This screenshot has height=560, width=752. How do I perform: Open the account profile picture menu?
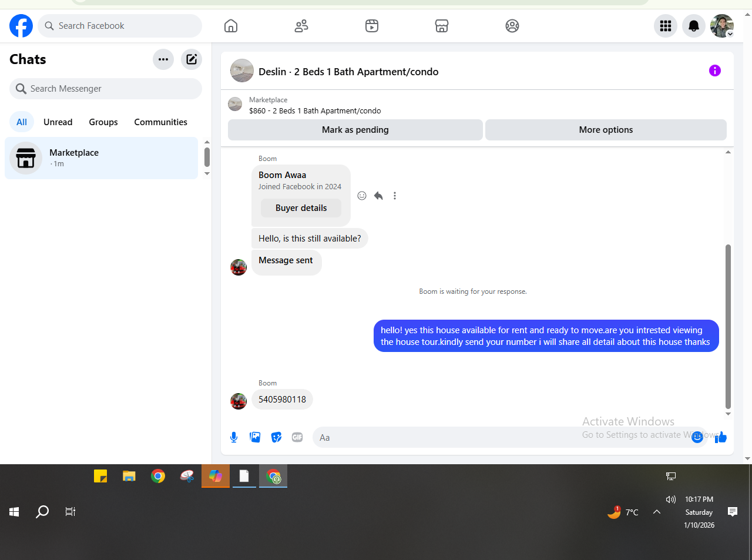722,26
